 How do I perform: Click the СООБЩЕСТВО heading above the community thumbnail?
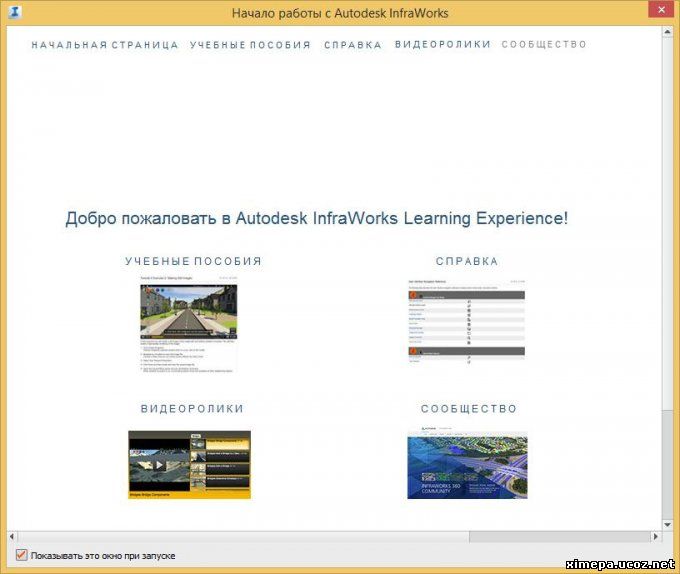tap(469, 409)
